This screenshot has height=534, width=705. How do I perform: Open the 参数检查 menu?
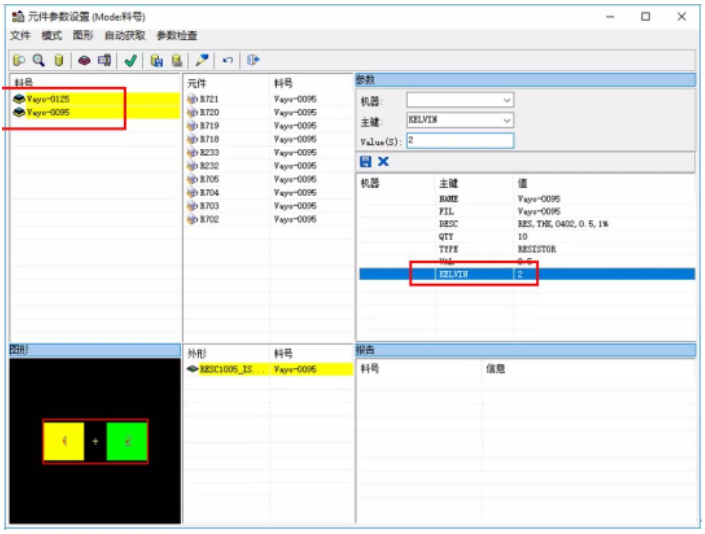[176, 35]
